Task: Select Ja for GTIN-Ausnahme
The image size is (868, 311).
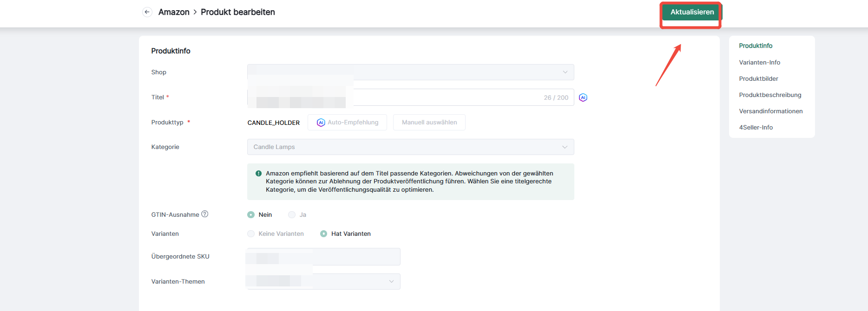Action: pyautogui.click(x=292, y=214)
